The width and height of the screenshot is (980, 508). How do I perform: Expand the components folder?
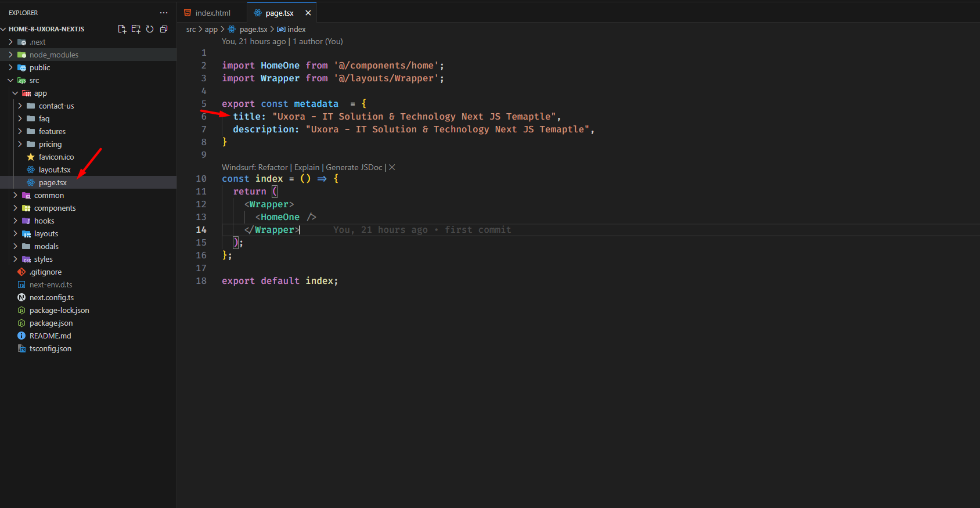click(15, 208)
